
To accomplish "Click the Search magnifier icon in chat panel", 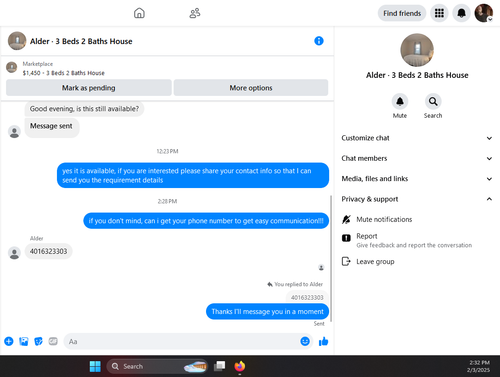I will 433,101.
